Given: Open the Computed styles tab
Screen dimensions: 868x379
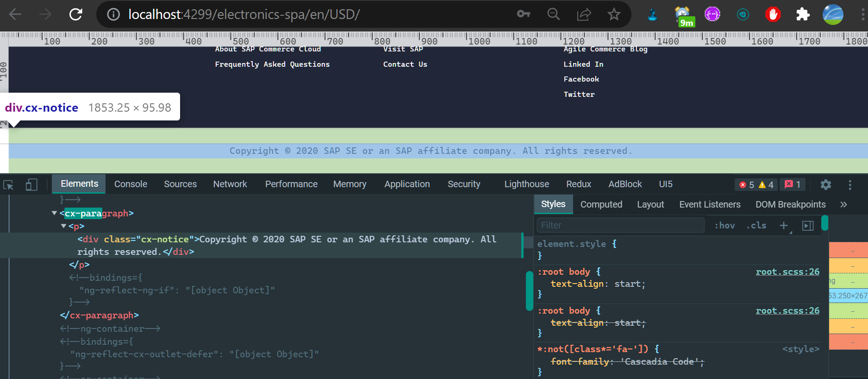Looking at the screenshot, I should 601,204.
